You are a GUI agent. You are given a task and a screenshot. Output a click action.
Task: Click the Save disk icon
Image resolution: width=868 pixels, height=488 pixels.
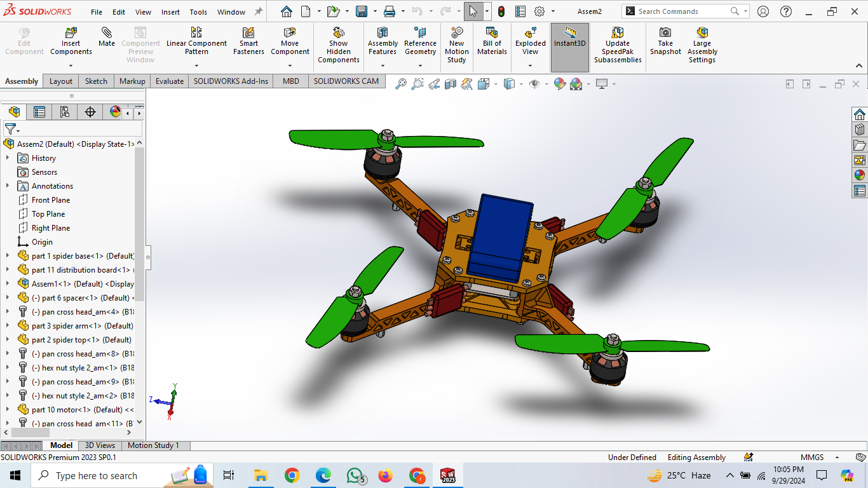pos(362,11)
